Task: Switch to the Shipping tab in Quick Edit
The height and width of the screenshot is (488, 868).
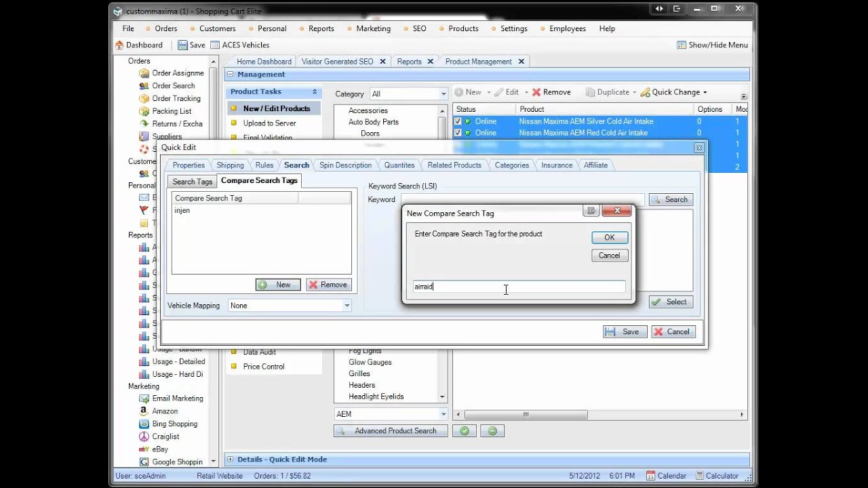Action: click(230, 165)
